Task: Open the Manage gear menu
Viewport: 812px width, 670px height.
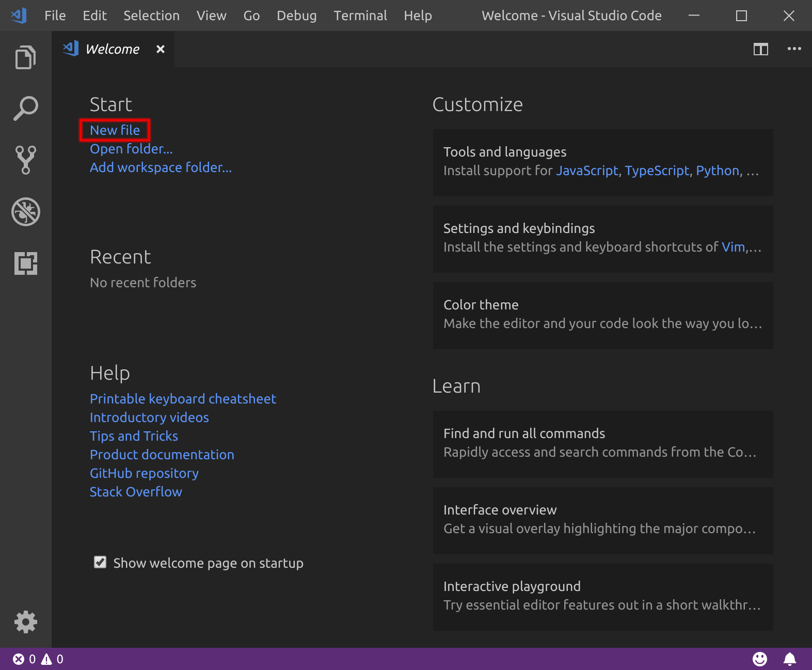Action: (x=25, y=622)
